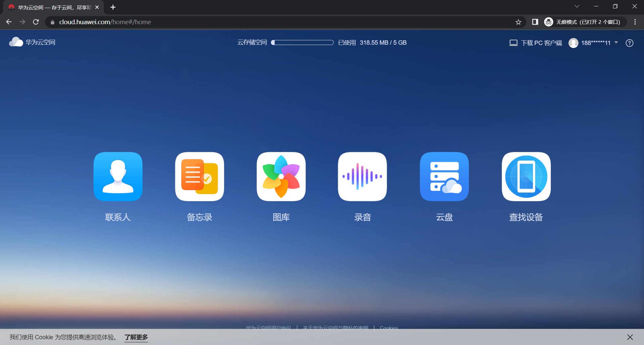Expand the 188******11 account dropdown arrow
The image size is (644, 345).
616,43
